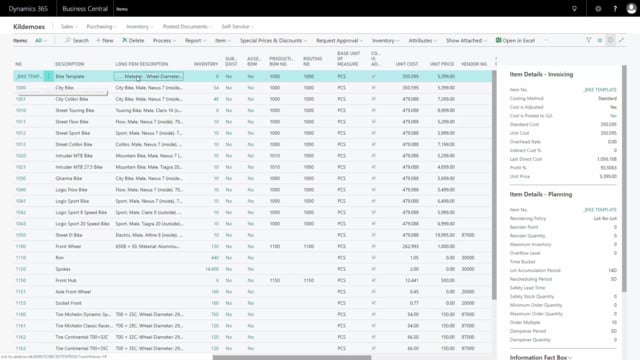Sort by the Vendor No. column header
The width and height of the screenshot is (640, 360).
click(x=474, y=64)
